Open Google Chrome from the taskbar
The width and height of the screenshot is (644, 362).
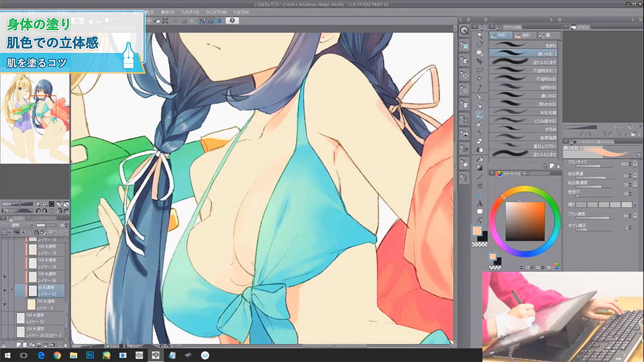(57, 355)
